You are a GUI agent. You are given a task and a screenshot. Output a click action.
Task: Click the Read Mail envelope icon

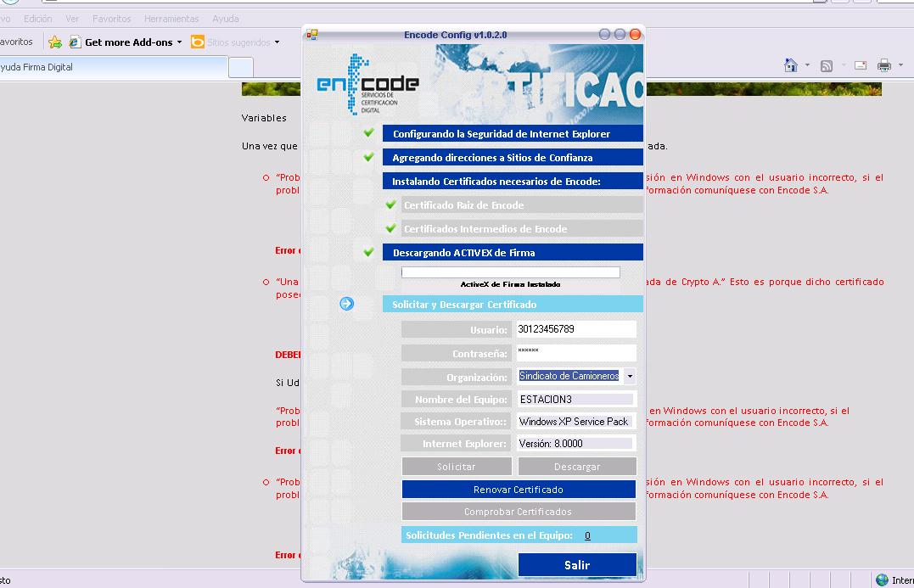pyautogui.click(x=860, y=65)
